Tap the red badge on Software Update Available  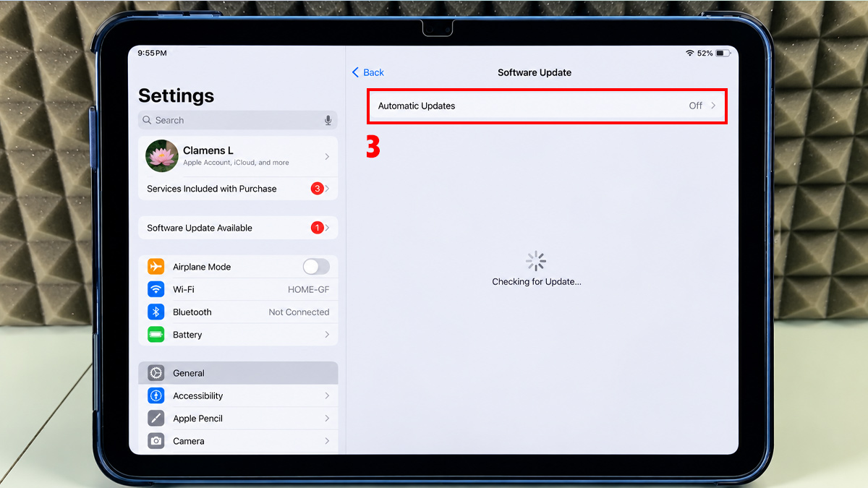(x=317, y=228)
